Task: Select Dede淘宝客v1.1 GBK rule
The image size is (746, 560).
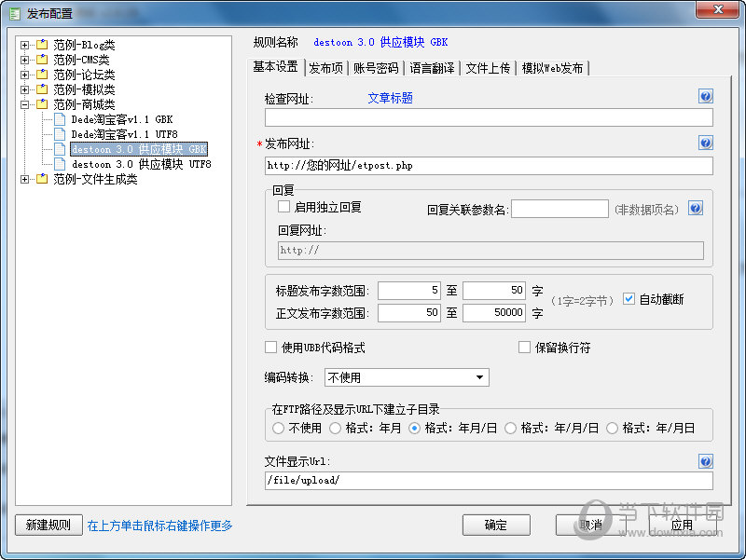Action: click(122, 119)
